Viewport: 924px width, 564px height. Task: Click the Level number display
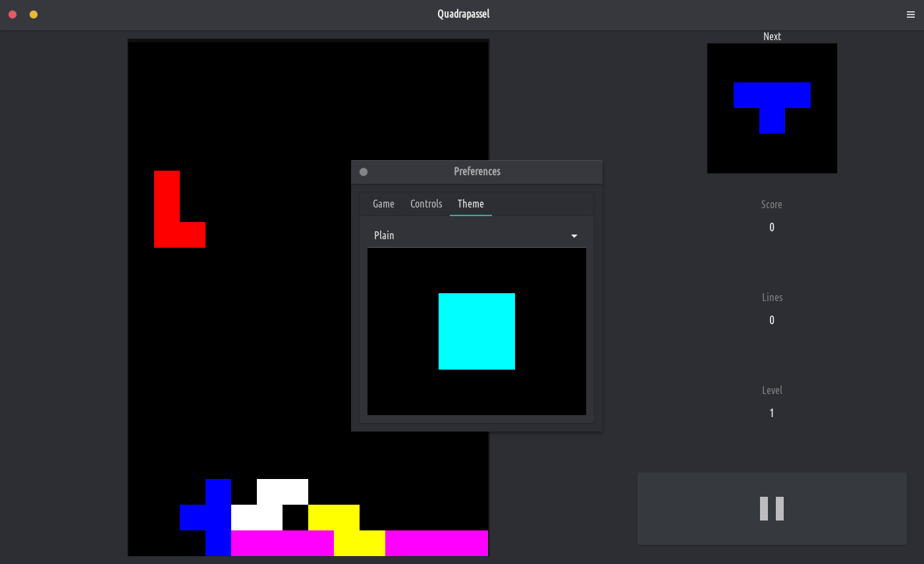(x=771, y=413)
